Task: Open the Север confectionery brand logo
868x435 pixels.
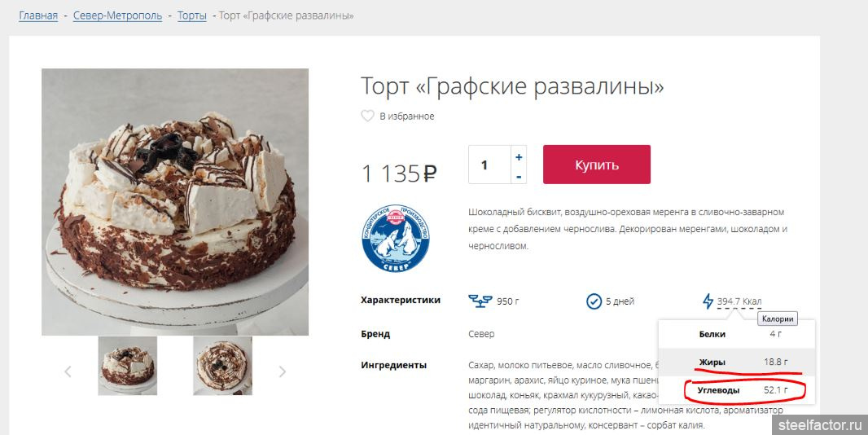Action: [x=395, y=238]
